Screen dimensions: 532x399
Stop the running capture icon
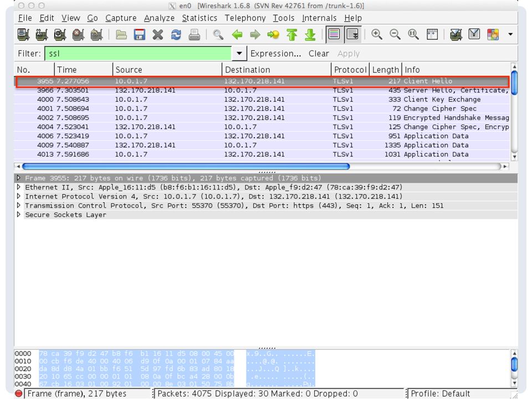78,34
